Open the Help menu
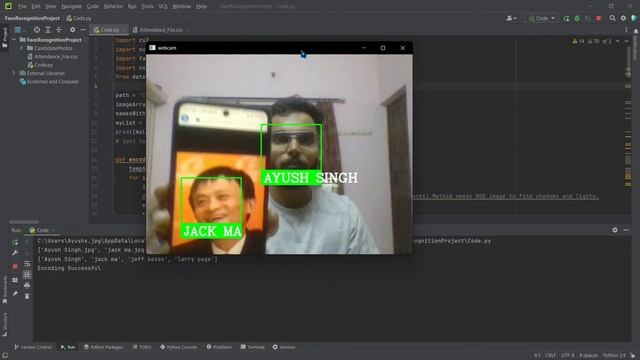This screenshot has width=640, height=360. (201, 7)
